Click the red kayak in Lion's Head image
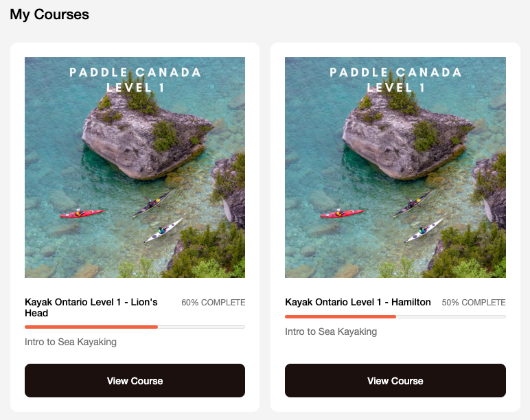This screenshot has width=530, height=420. click(81, 213)
